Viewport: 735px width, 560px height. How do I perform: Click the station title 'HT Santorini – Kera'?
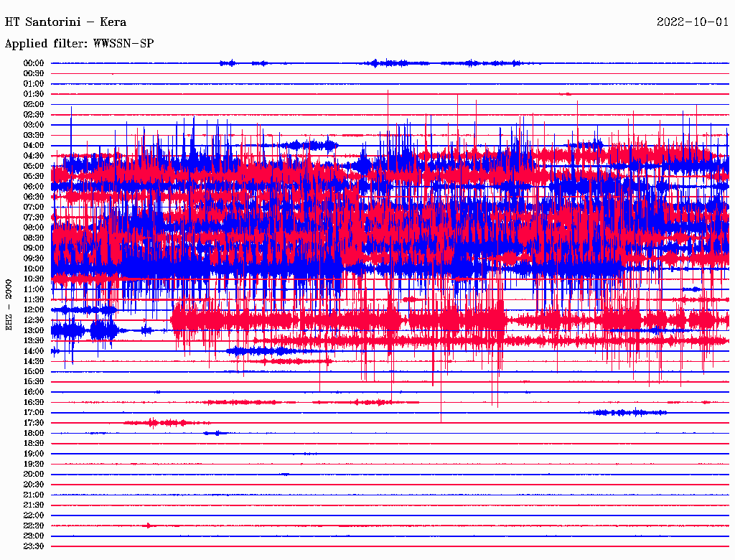click(x=65, y=22)
